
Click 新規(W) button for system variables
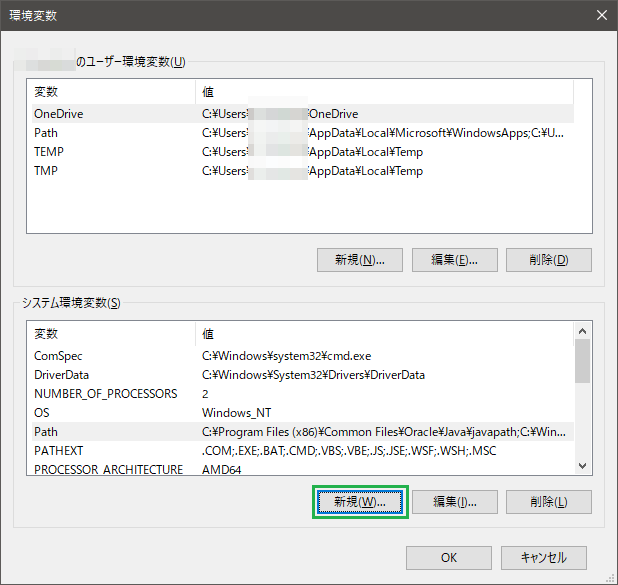coord(360,501)
